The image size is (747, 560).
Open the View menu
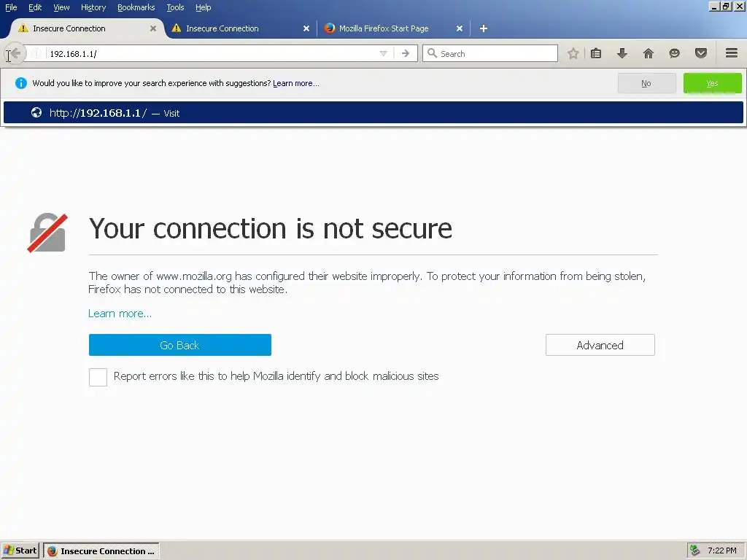pos(61,7)
